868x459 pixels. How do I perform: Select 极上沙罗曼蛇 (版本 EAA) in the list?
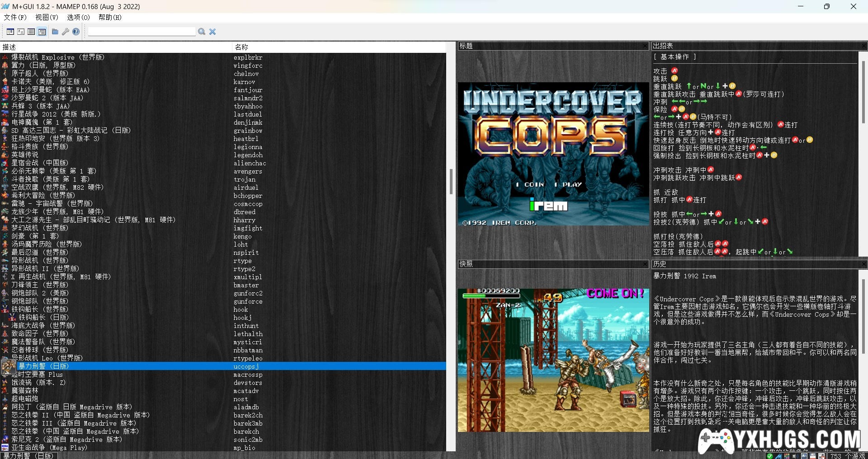(223, 90)
